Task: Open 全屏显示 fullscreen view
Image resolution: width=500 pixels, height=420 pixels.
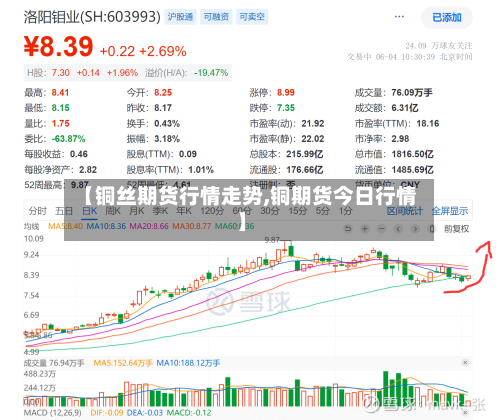Action: pyautogui.click(x=450, y=211)
